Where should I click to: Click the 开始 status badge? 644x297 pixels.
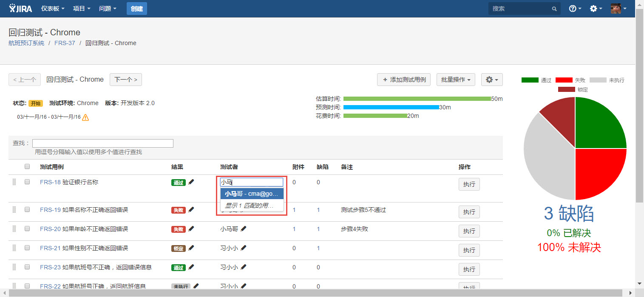36,103
